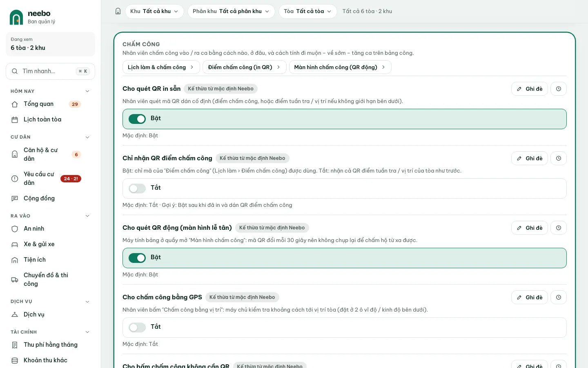Click the Kế thừa badge beside Cho quét QR in sẵn
The height and width of the screenshot is (368, 588).
click(x=220, y=89)
